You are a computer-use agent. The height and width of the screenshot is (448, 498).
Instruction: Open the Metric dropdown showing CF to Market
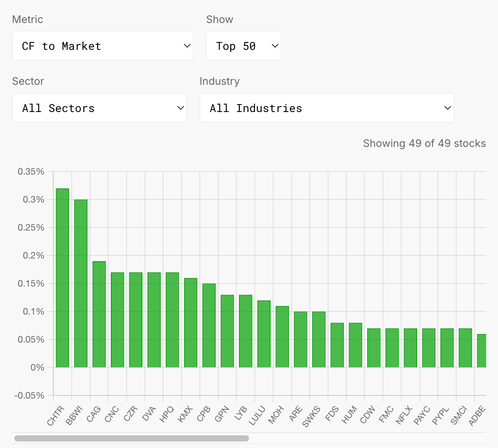coord(102,46)
